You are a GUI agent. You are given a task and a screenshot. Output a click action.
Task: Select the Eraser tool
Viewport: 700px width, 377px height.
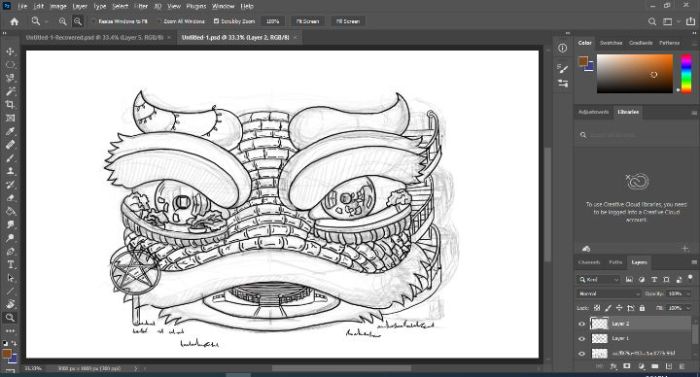tap(10, 198)
